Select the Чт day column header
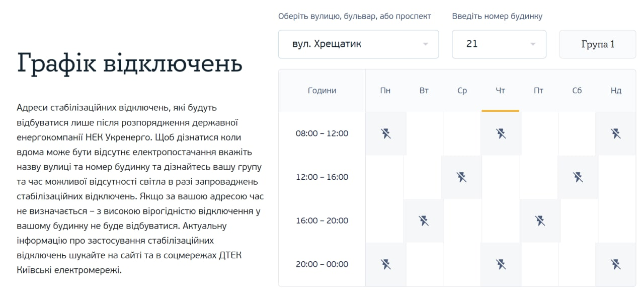The height and width of the screenshot is (292, 644). 500,91
